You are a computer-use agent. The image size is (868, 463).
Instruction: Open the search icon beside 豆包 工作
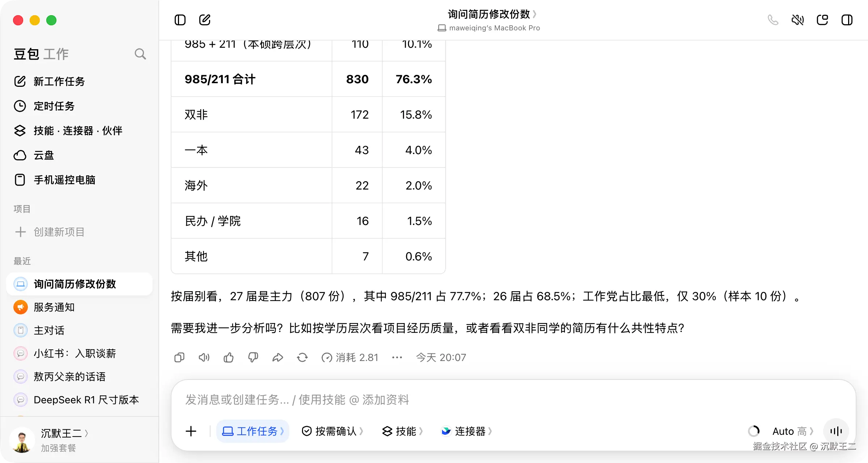(x=140, y=54)
